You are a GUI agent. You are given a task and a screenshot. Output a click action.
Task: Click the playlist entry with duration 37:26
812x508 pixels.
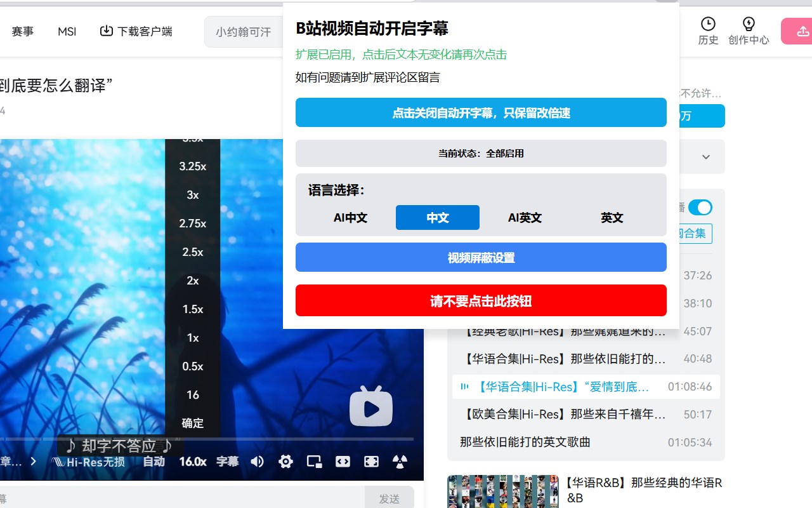tap(697, 276)
